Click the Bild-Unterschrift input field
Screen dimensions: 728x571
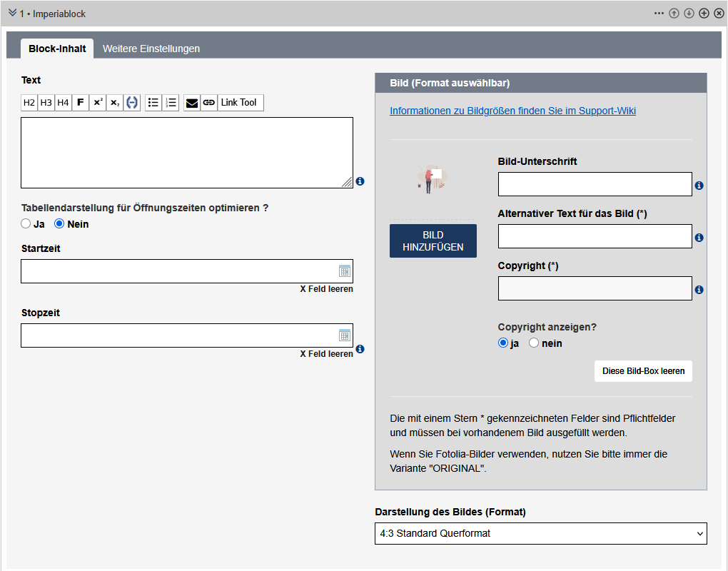[x=595, y=184]
